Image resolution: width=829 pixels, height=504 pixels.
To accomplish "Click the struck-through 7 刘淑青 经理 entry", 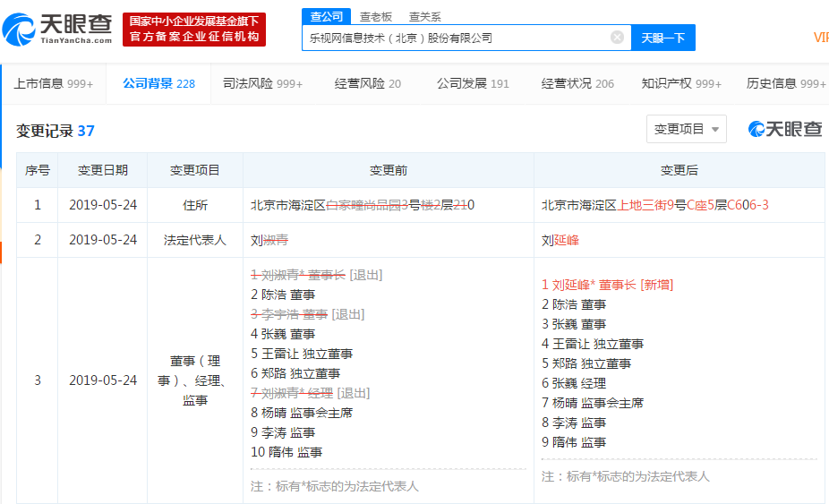I will click(310, 394).
